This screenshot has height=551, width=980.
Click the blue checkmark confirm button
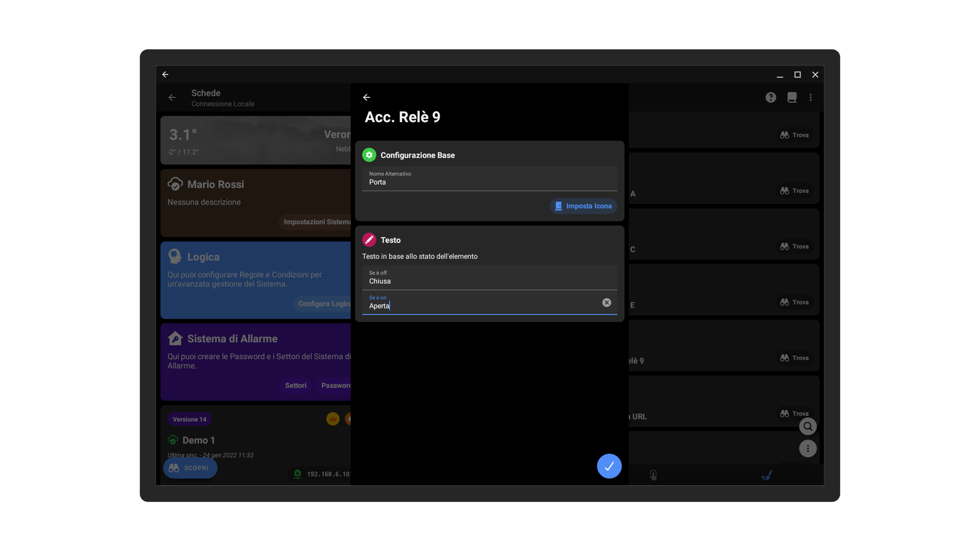609,466
